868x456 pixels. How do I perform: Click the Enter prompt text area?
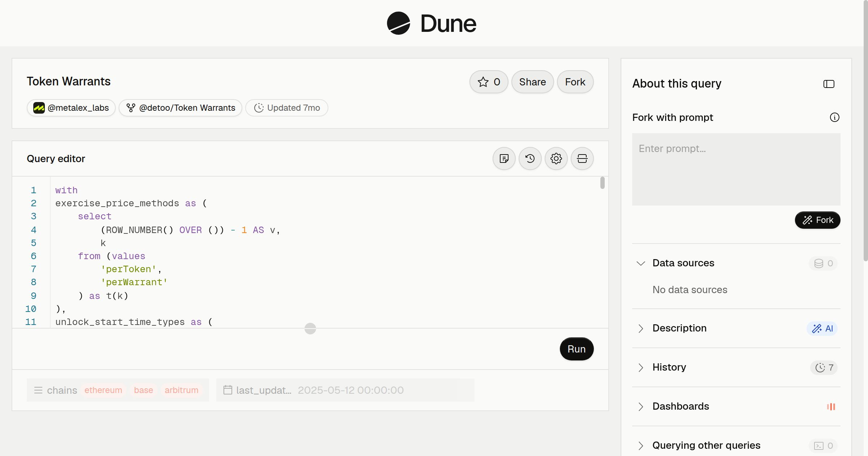736,169
